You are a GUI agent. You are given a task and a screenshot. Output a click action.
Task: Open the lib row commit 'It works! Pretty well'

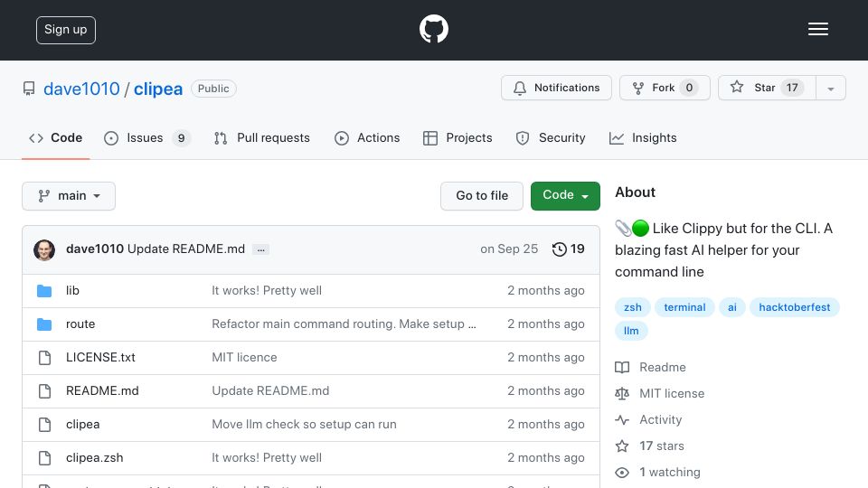point(267,290)
